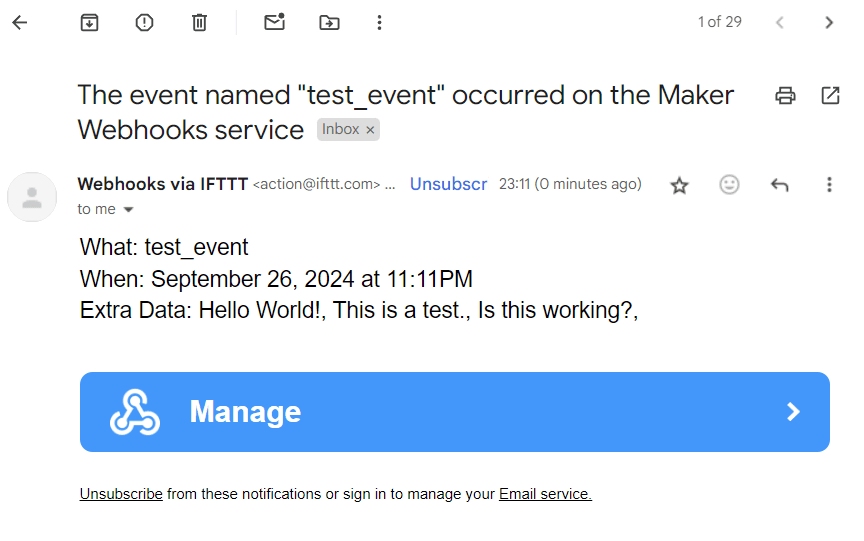
Task: Click the blue Unsubscribe link by the sender
Action: click(x=448, y=184)
